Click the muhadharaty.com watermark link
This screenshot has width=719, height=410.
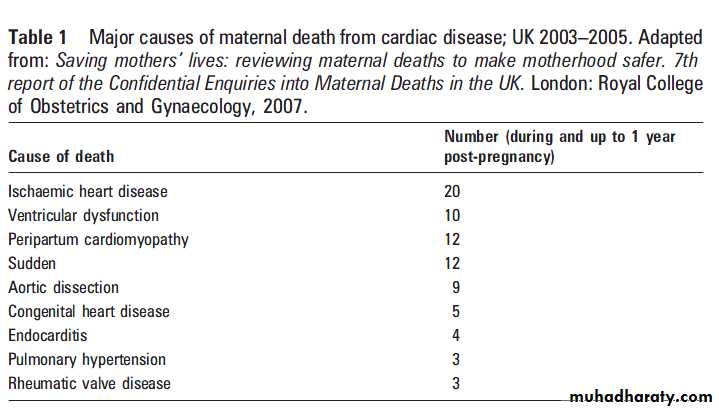pyautogui.click(x=641, y=398)
